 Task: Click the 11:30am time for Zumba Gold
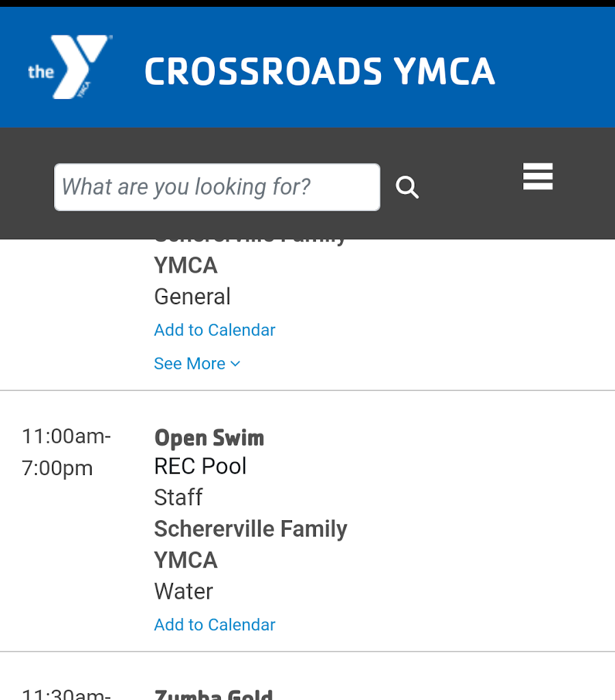point(66,695)
